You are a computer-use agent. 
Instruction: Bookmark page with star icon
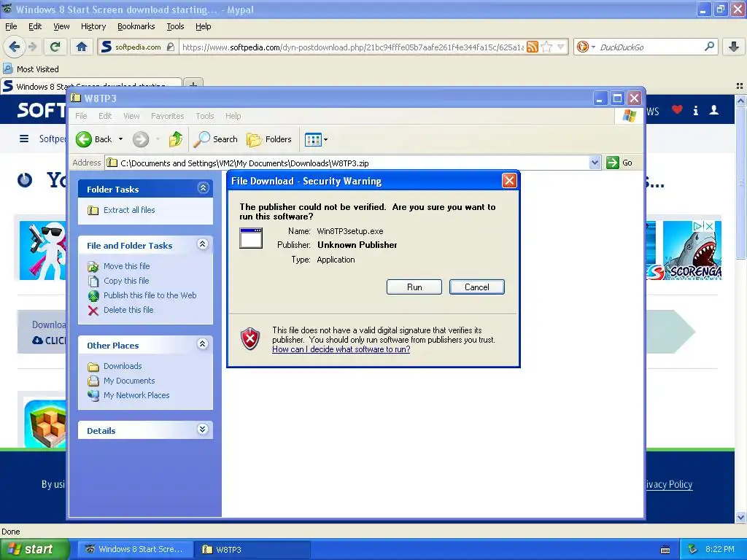[x=547, y=47]
